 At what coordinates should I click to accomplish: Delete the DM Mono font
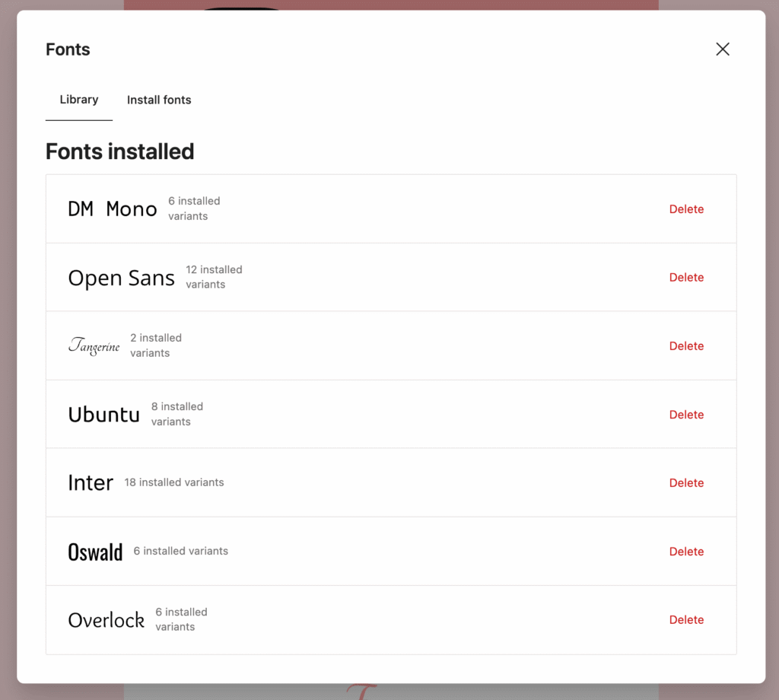[686, 208]
